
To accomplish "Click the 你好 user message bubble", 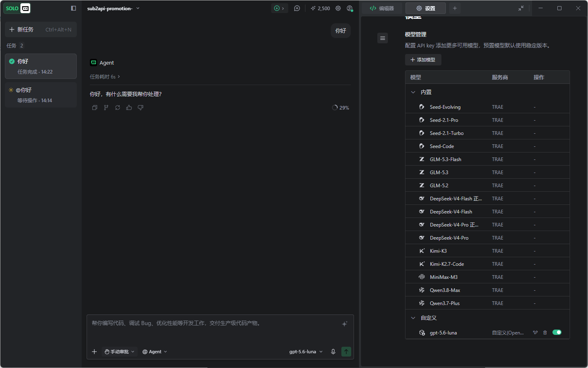I will 341,31.
